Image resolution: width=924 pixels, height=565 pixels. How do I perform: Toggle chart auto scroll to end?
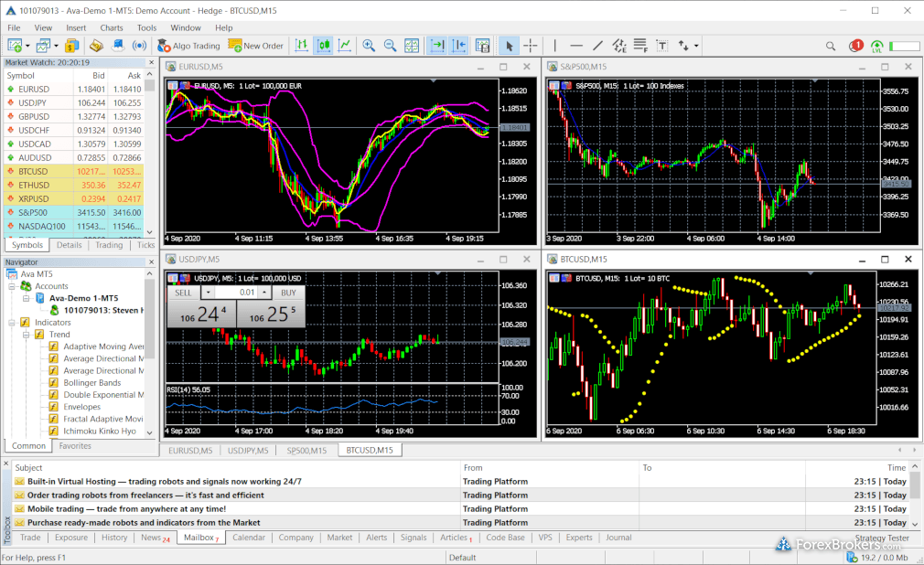click(436, 46)
